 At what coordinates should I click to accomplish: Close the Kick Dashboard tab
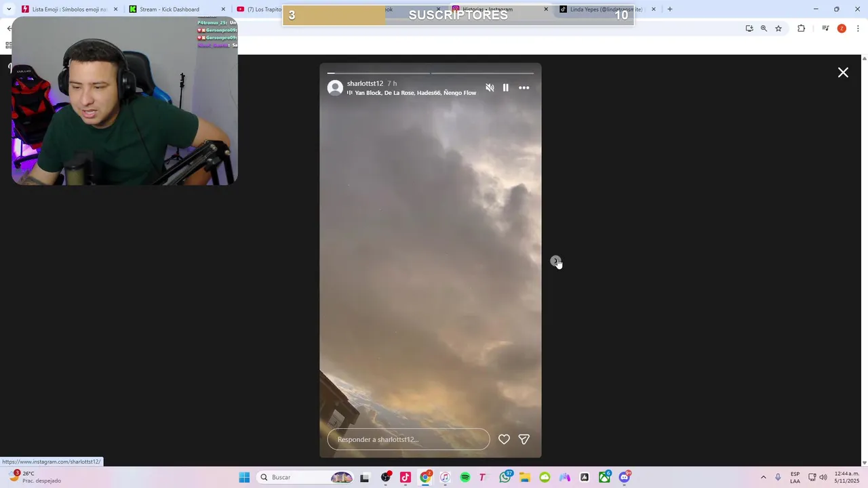point(223,9)
